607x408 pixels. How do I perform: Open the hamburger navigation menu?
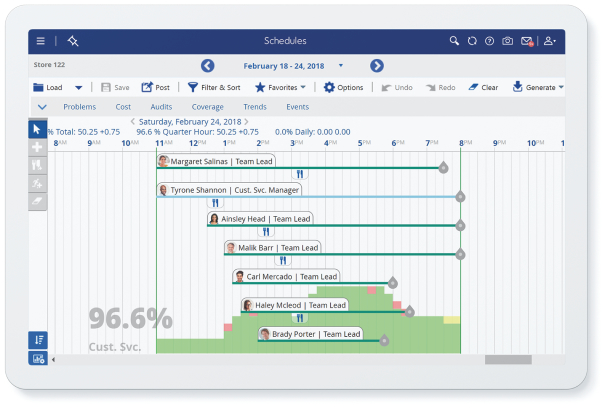(x=40, y=41)
